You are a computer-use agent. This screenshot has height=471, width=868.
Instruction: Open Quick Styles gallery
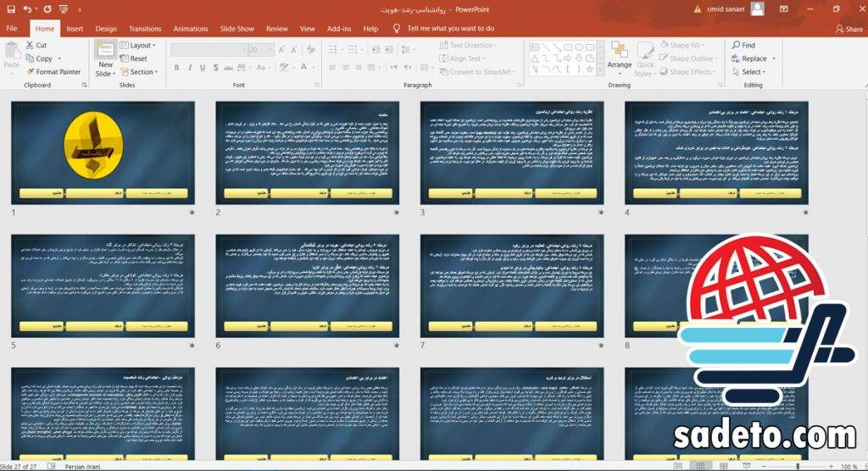tap(644, 58)
